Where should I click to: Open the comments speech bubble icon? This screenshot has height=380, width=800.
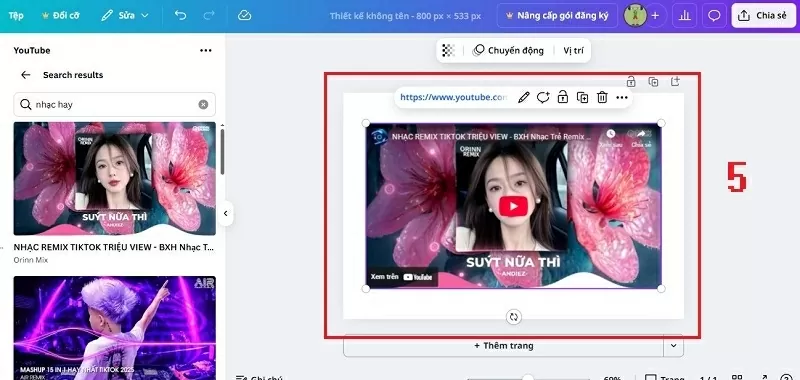[x=714, y=15]
